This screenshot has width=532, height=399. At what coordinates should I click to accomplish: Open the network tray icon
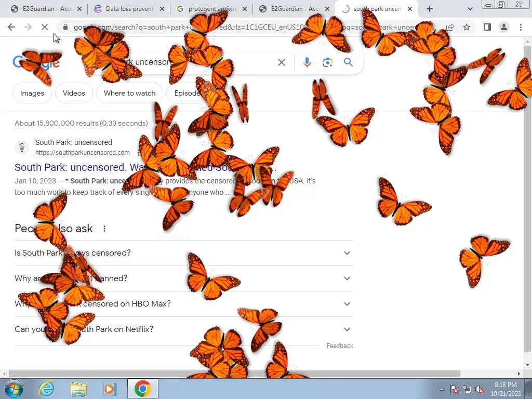(467, 389)
